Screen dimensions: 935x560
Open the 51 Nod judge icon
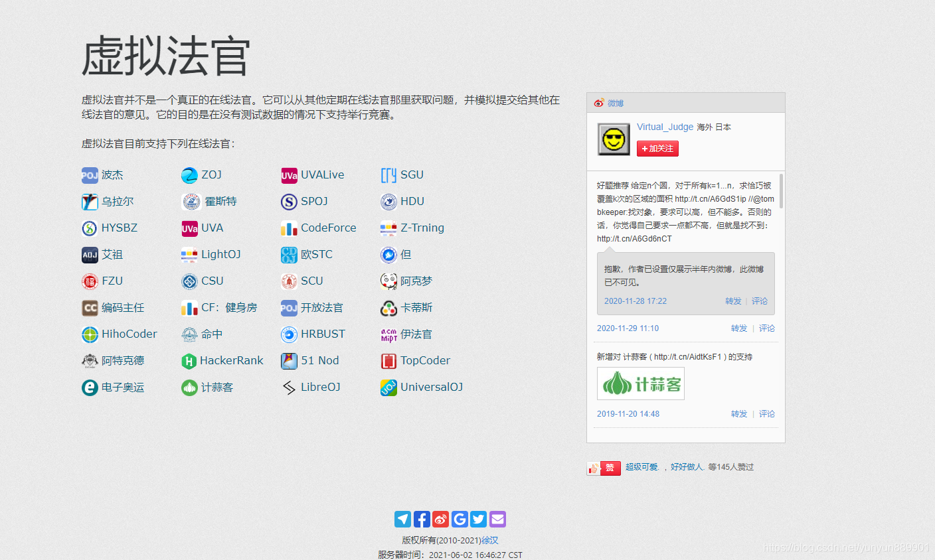point(288,360)
